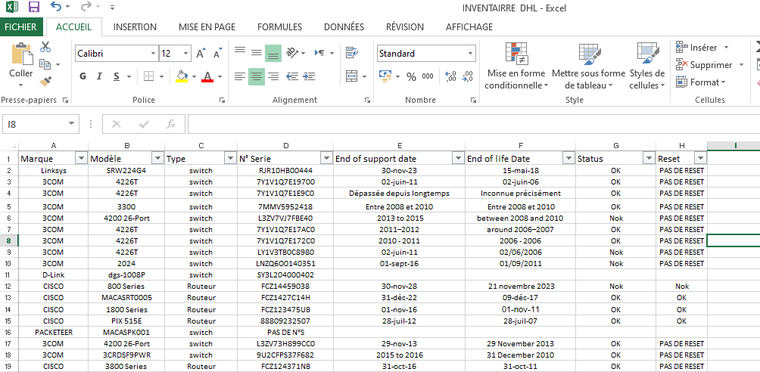The image size is (760, 372).
Task: Click cell containing RJR10HB00444
Action: click(x=285, y=170)
